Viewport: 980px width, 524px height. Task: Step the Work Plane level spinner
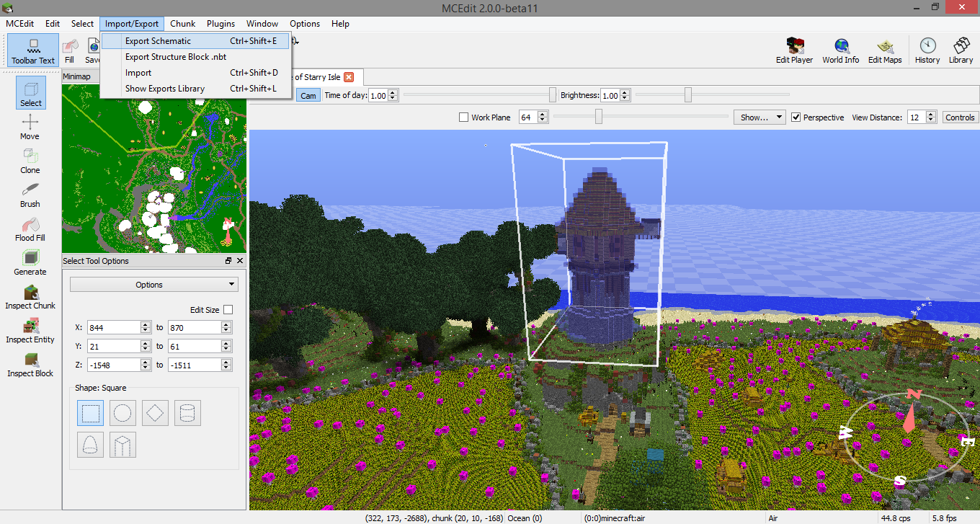(543, 117)
